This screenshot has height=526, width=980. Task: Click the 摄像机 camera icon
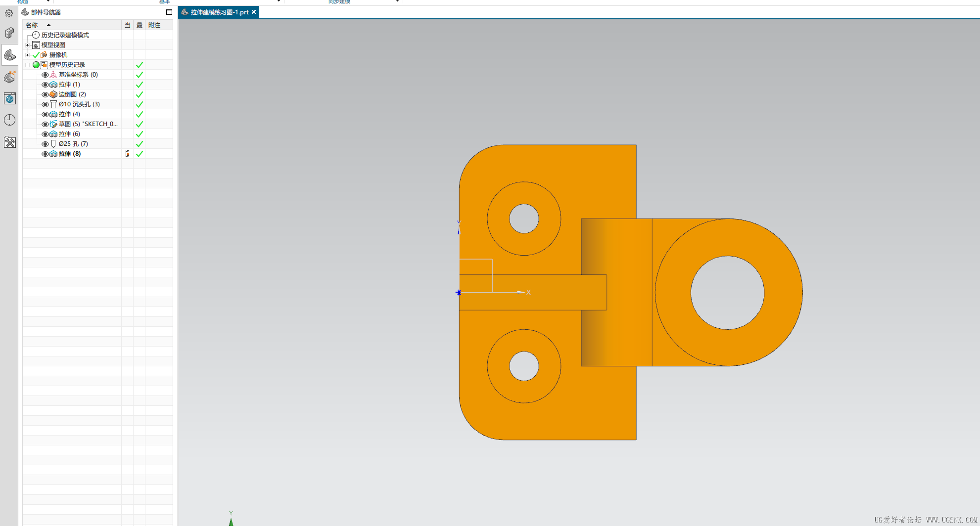click(x=44, y=55)
